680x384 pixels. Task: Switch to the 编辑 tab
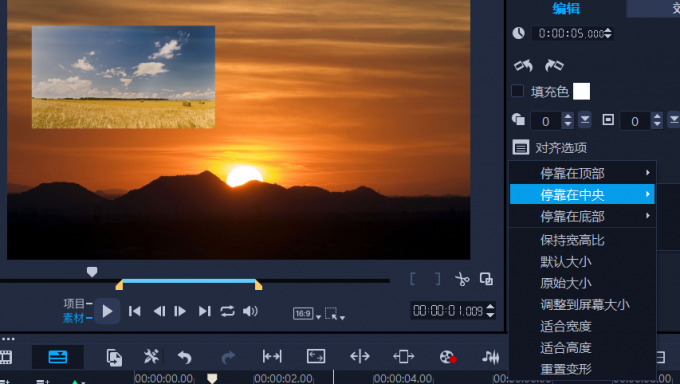point(566,8)
